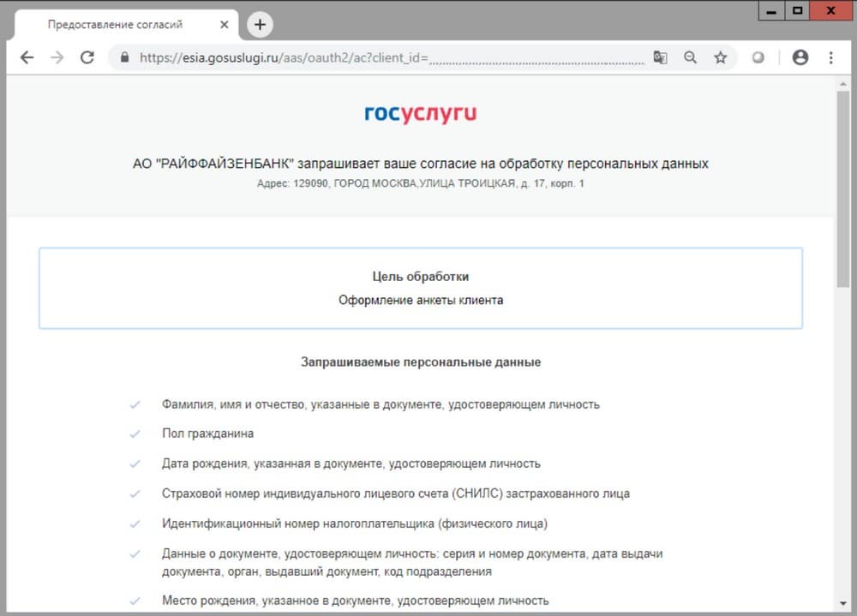Click the text Оформление анкеты клиента

[420, 300]
